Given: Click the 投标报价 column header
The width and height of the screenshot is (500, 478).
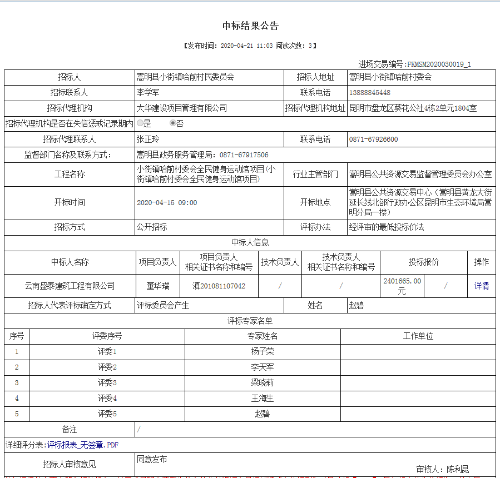Looking at the screenshot, I should 424,262.
